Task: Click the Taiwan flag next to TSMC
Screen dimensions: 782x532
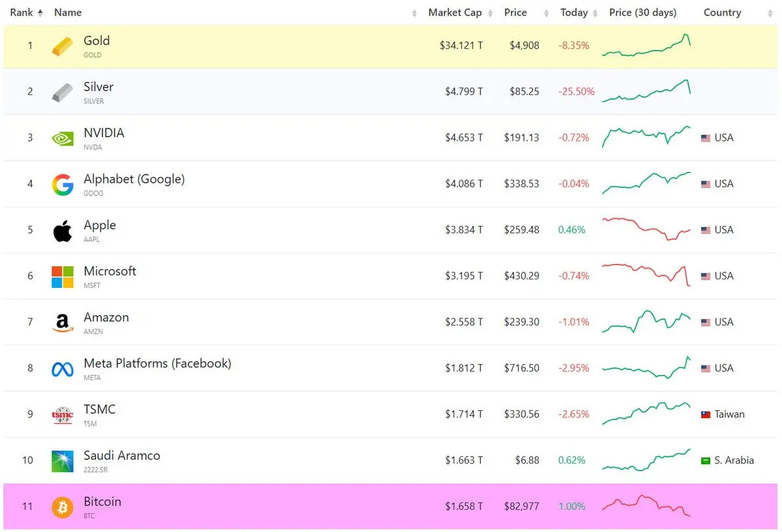Action: 706,415
